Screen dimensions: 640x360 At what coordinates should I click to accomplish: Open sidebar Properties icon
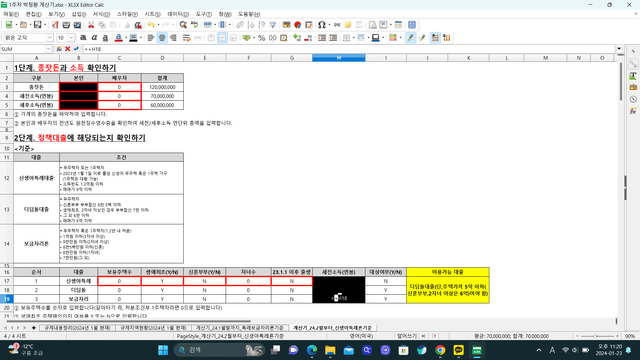click(x=633, y=64)
